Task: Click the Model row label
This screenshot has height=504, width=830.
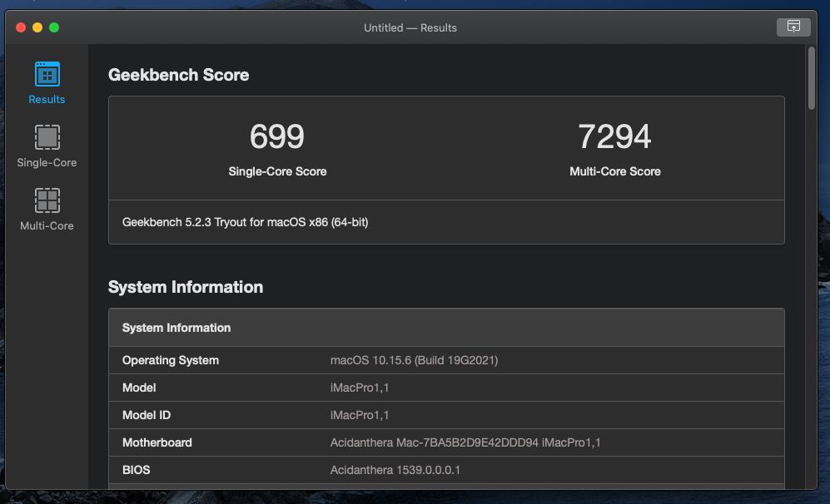Action: tap(139, 388)
